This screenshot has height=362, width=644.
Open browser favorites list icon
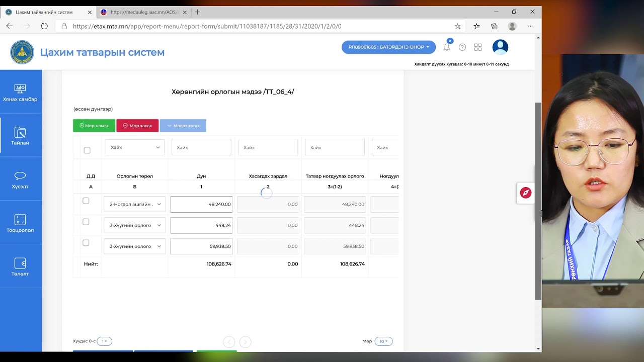pyautogui.click(x=476, y=26)
